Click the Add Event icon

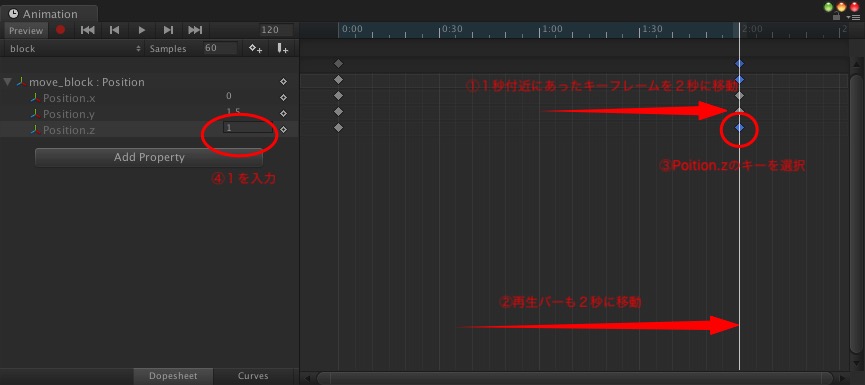click(x=282, y=49)
